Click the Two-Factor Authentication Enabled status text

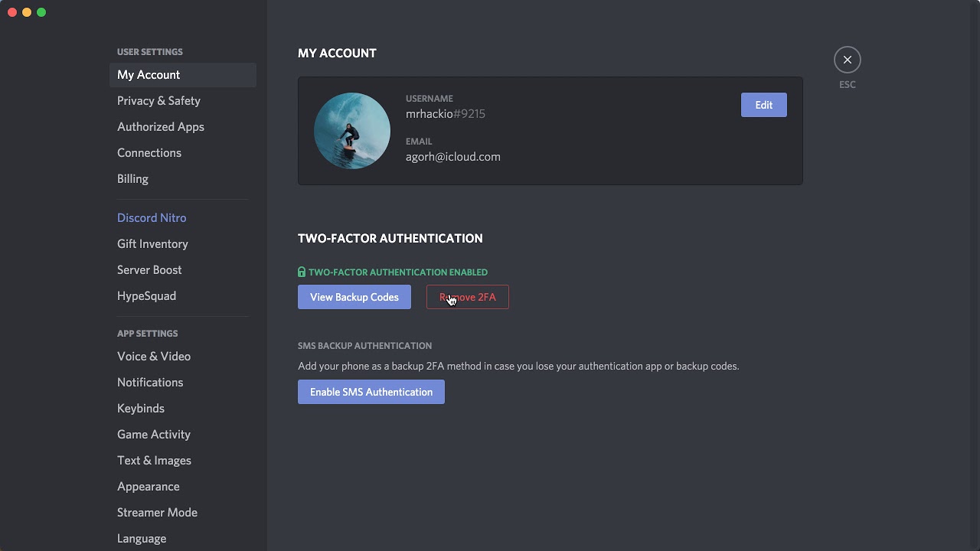[x=398, y=272]
